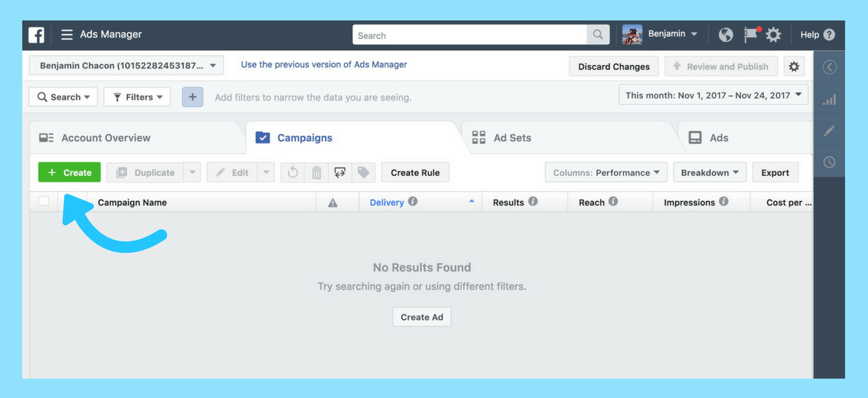The height and width of the screenshot is (398, 868).
Task: Click the Create Rule button
Action: 415,173
